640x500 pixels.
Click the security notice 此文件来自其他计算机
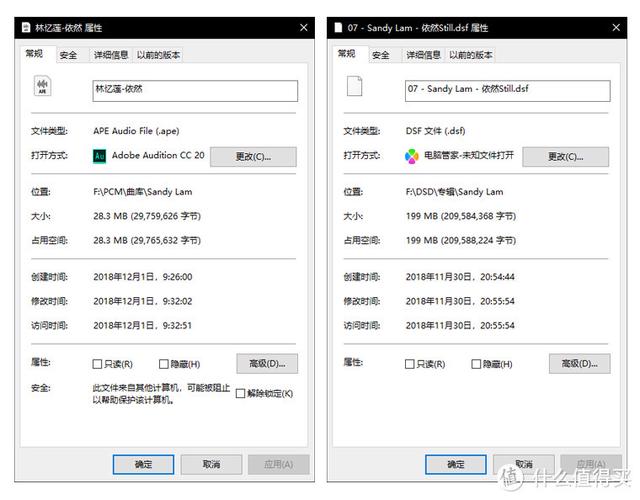pyautogui.click(x=161, y=394)
